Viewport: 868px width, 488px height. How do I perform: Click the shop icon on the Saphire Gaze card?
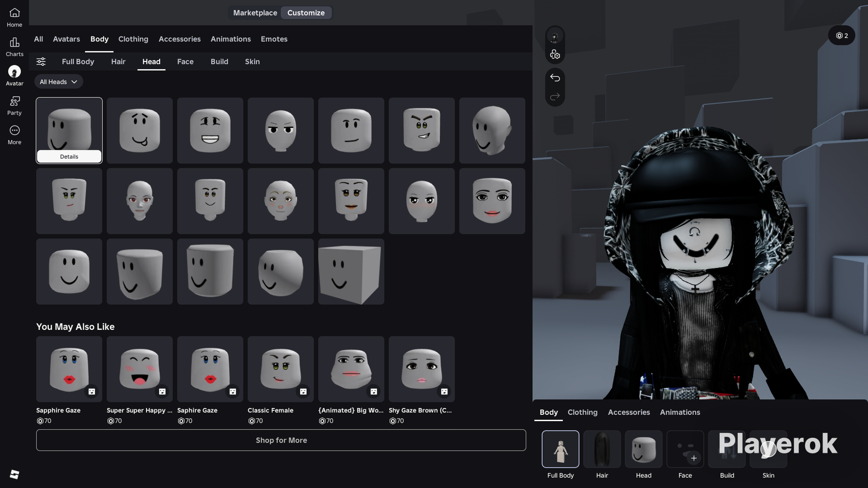233,391
